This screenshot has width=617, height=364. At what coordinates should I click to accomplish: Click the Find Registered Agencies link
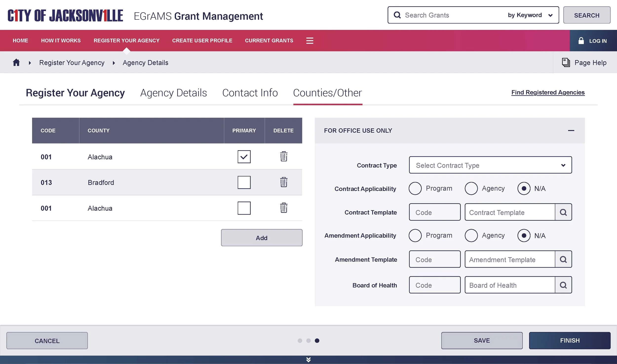point(548,92)
